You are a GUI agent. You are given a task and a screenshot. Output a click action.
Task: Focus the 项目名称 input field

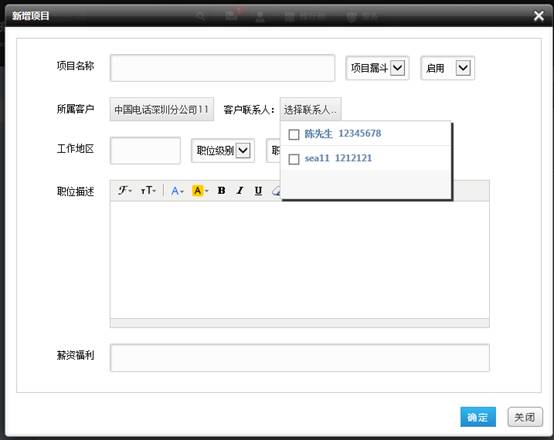[223, 68]
